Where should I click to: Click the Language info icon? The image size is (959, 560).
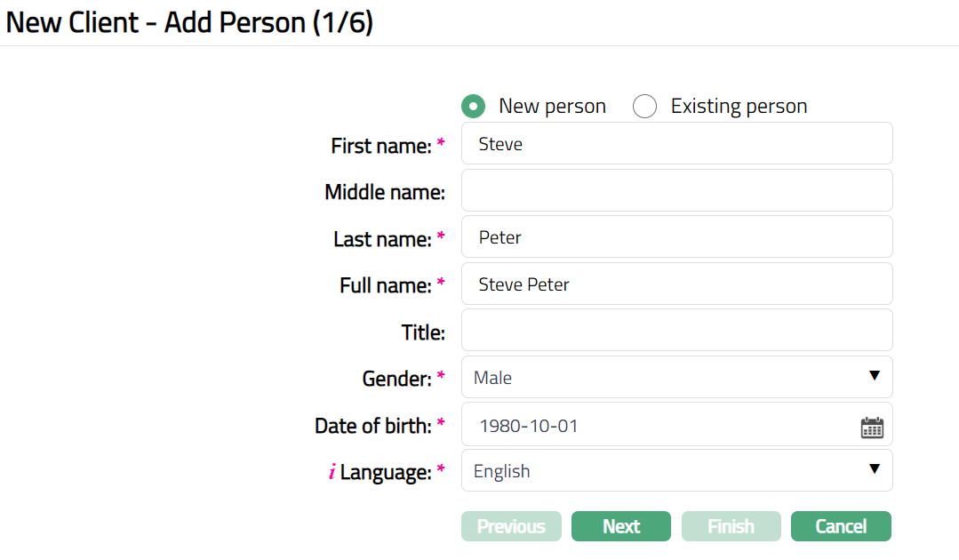click(332, 473)
